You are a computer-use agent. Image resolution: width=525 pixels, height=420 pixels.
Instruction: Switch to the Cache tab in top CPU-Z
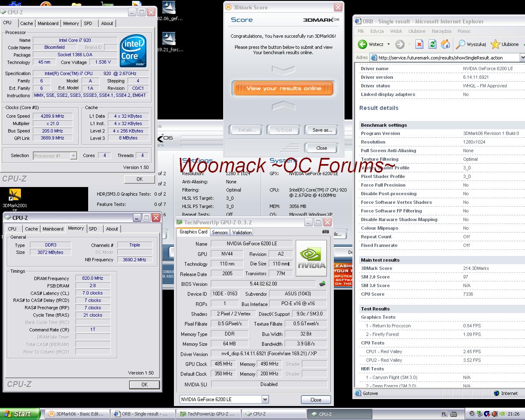(x=27, y=23)
